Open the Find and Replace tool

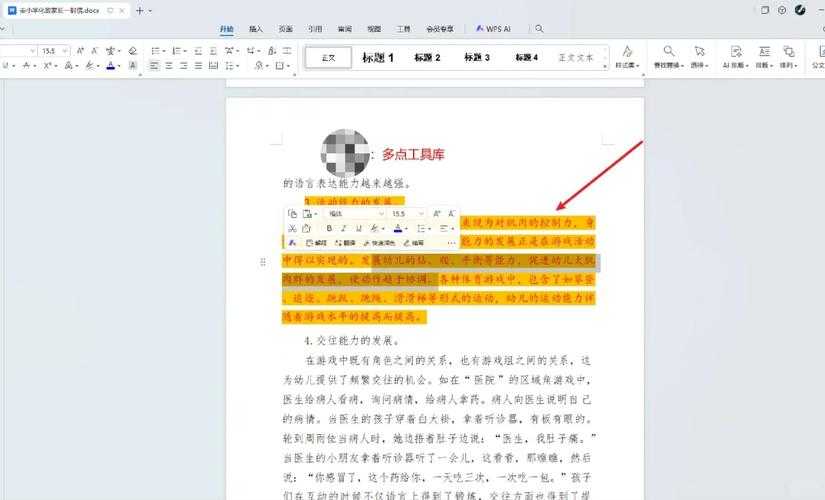click(668, 57)
